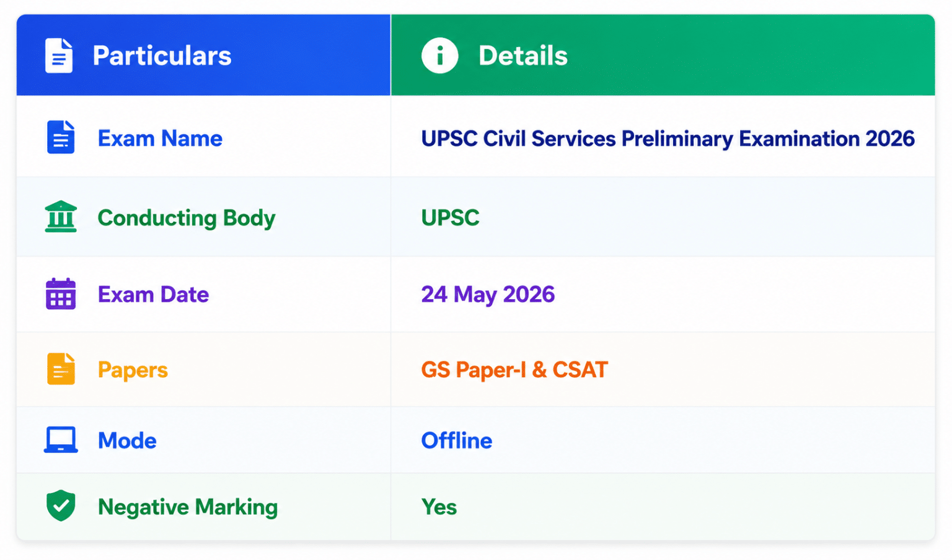Click the laptop icon beside Mode
This screenshot has width=952, height=560.
point(61,440)
